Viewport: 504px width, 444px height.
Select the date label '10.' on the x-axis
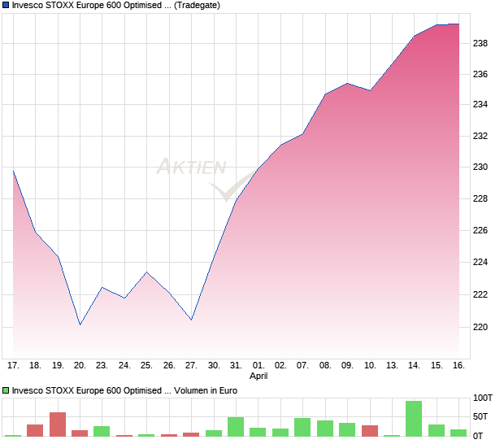pos(370,366)
